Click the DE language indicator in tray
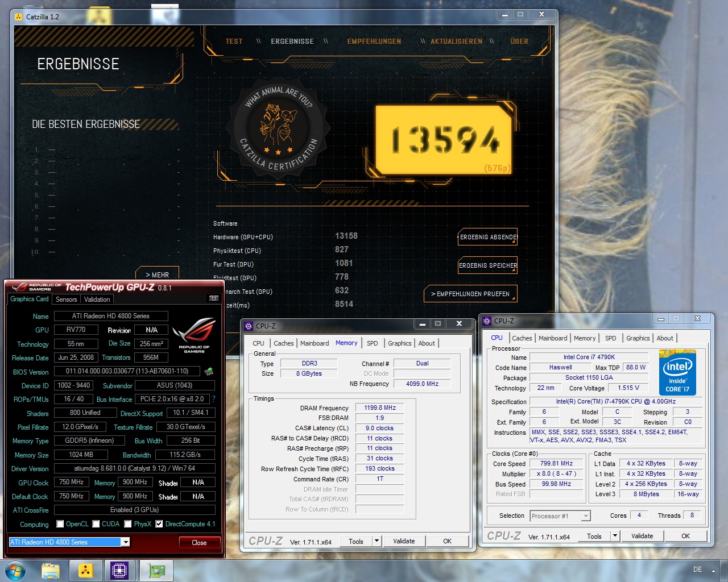The width and height of the screenshot is (728, 582). point(697,569)
